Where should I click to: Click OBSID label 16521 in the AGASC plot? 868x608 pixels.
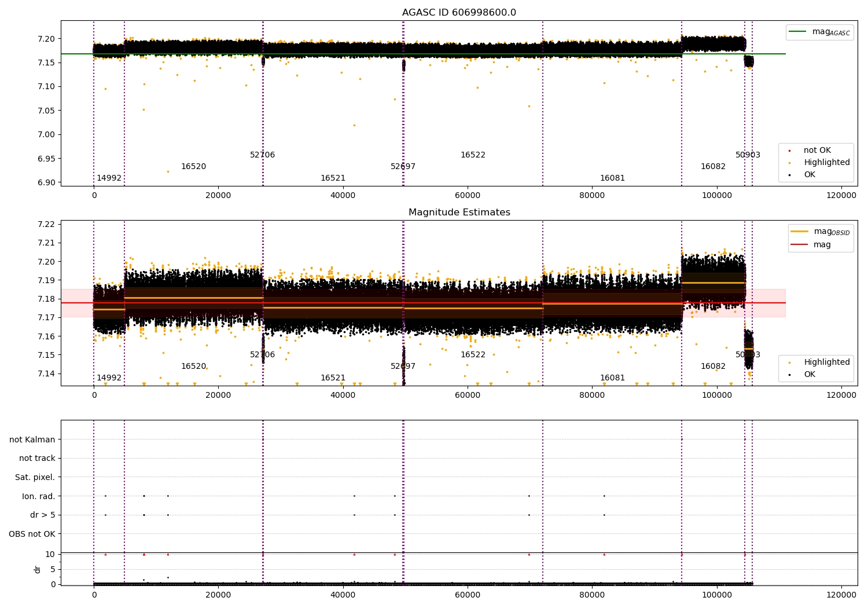[333, 178]
